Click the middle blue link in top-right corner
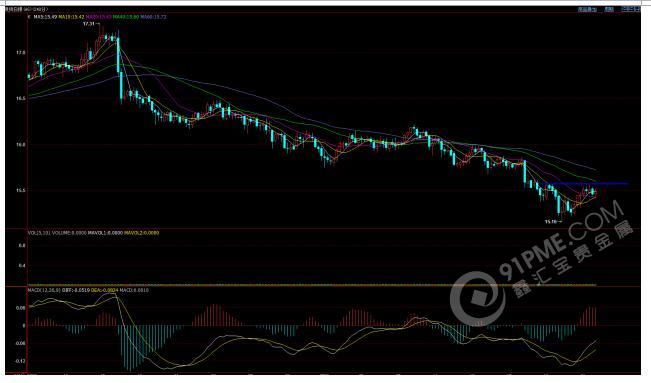651x383 pixels. [x=609, y=9]
